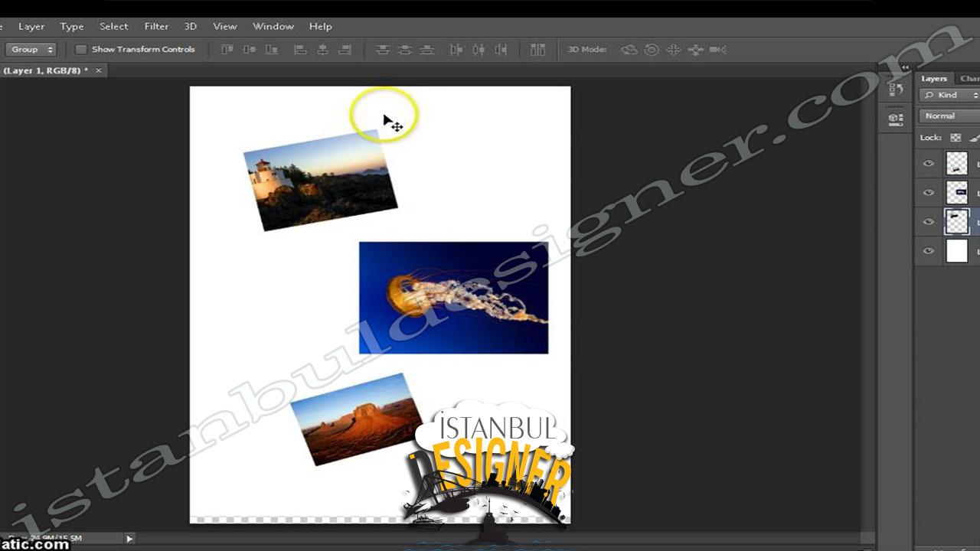Click the Distribute right edges icon

click(501, 50)
